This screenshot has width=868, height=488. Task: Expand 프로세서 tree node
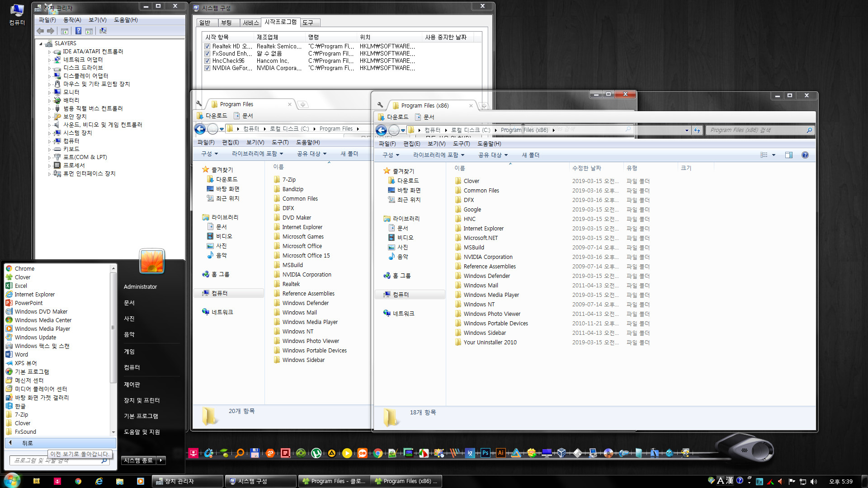click(x=50, y=166)
